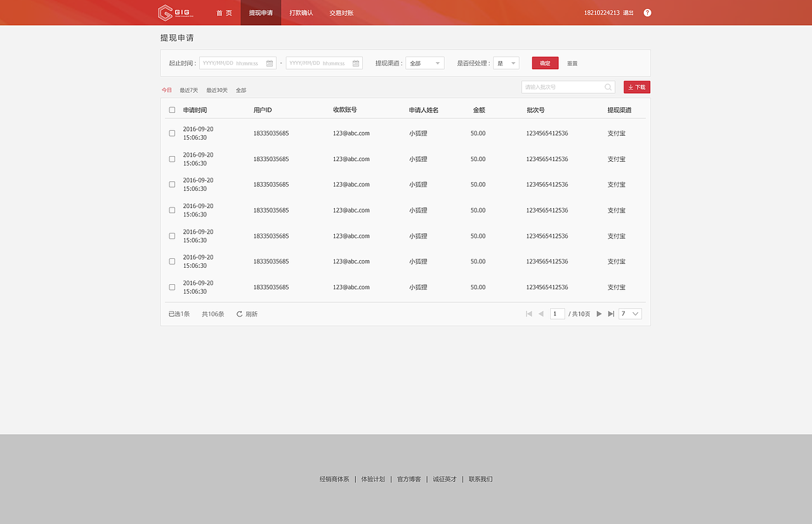Jump to first page arrow

click(x=528, y=314)
